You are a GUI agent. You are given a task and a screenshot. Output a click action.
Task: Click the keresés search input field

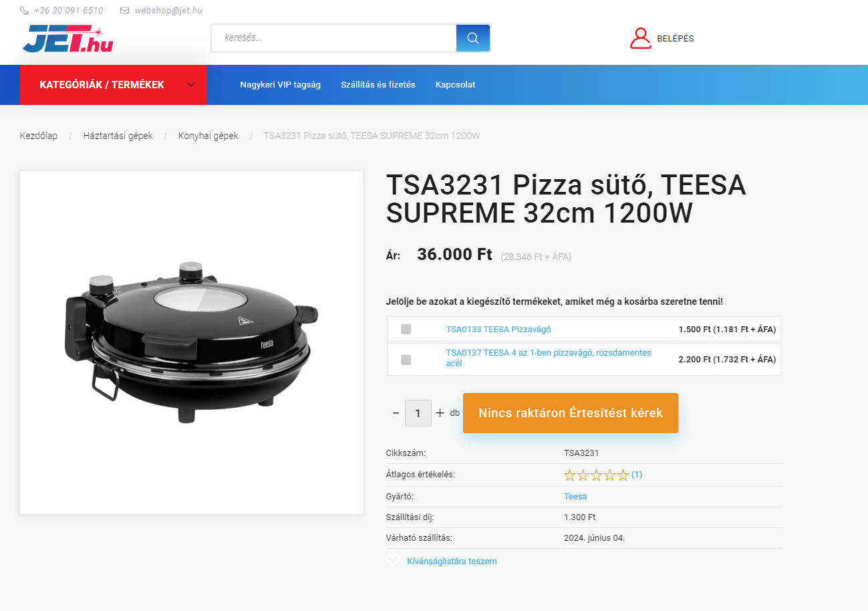point(334,38)
